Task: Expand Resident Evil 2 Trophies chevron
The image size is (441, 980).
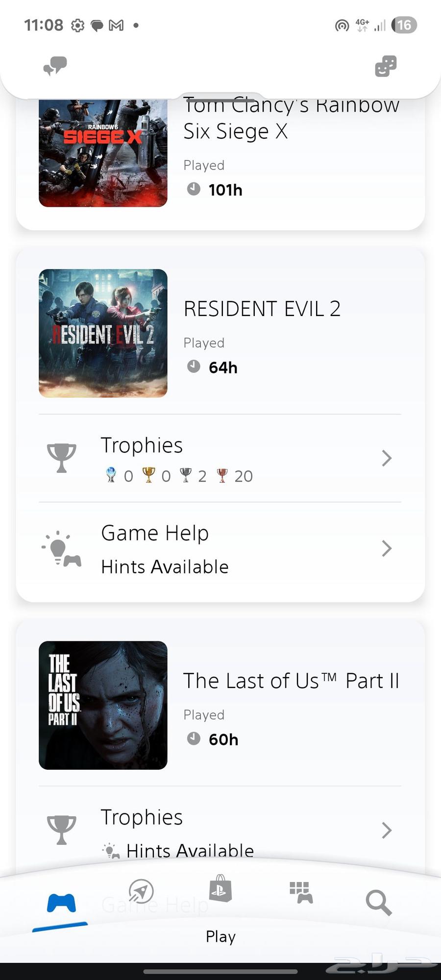Action: click(x=387, y=459)
